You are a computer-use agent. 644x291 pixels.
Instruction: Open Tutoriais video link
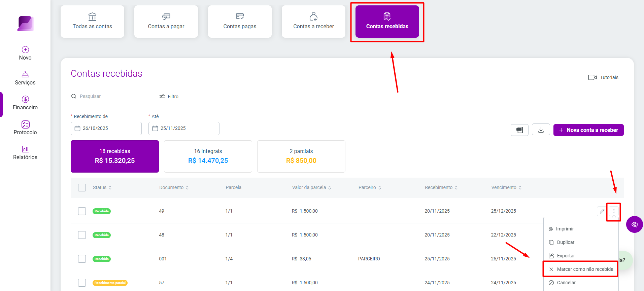pos(603,77)
